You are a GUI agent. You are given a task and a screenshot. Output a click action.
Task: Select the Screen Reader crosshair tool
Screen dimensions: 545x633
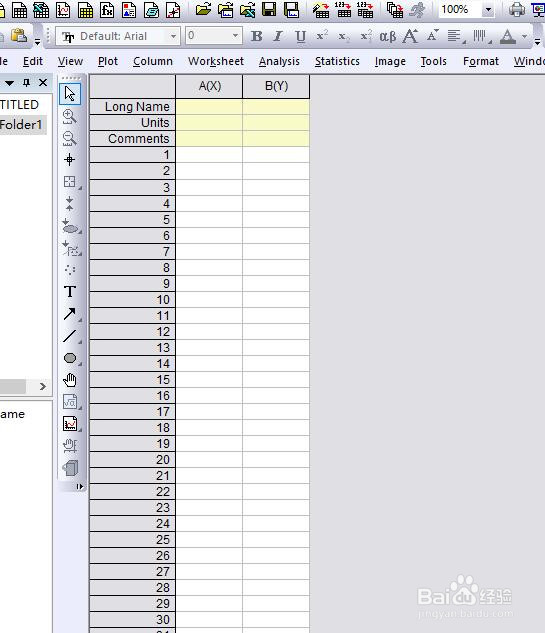[69, 160]
